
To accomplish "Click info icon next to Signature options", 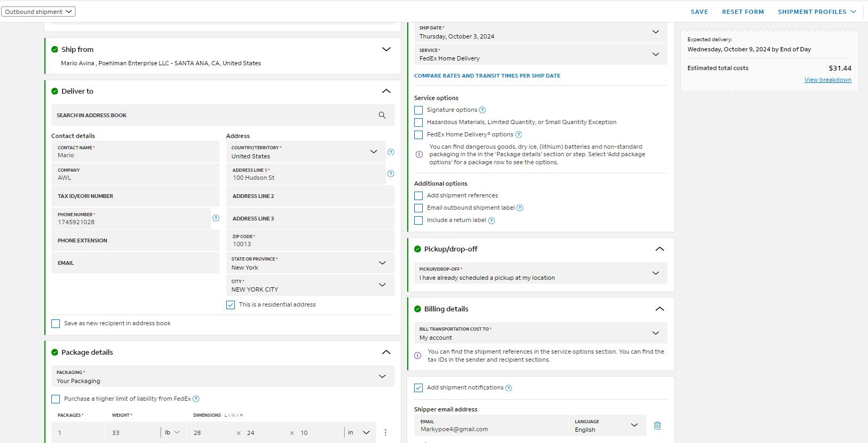I will point(482,110).
